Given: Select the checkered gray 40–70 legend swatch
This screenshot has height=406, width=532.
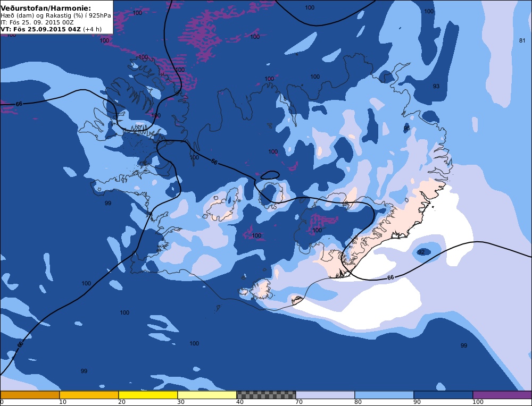Looking at the screenshot, I should 266,395.
